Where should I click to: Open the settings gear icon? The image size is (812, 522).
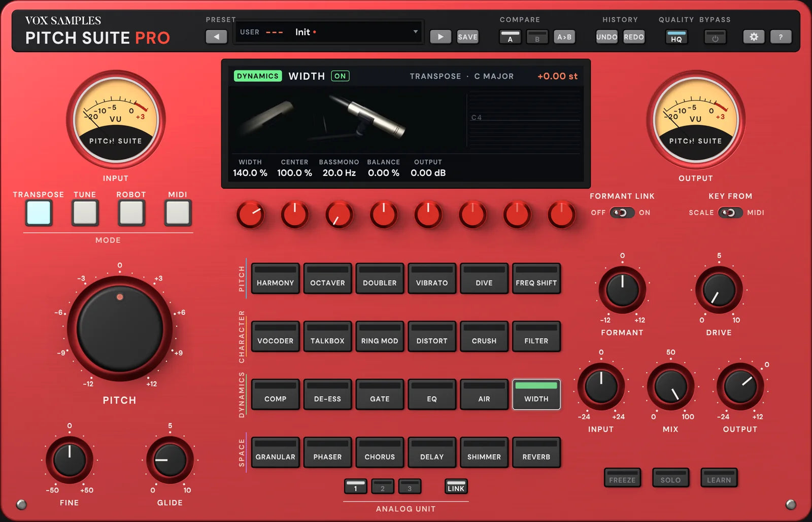(754, 37)
